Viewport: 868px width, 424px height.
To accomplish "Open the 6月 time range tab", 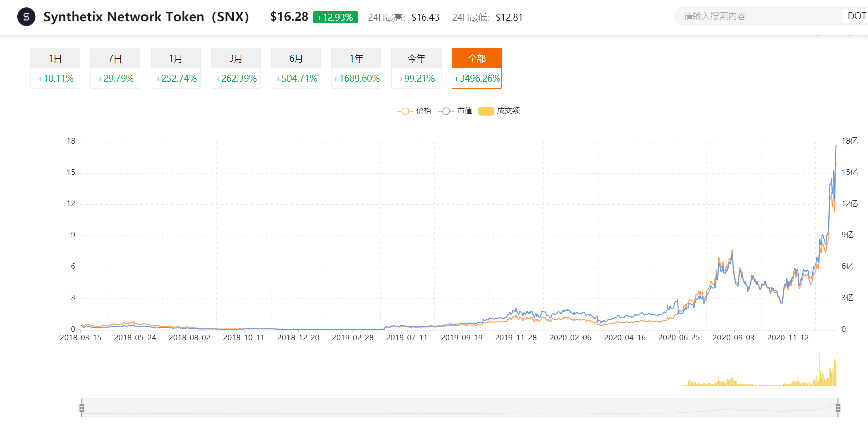I will (296, 68).
